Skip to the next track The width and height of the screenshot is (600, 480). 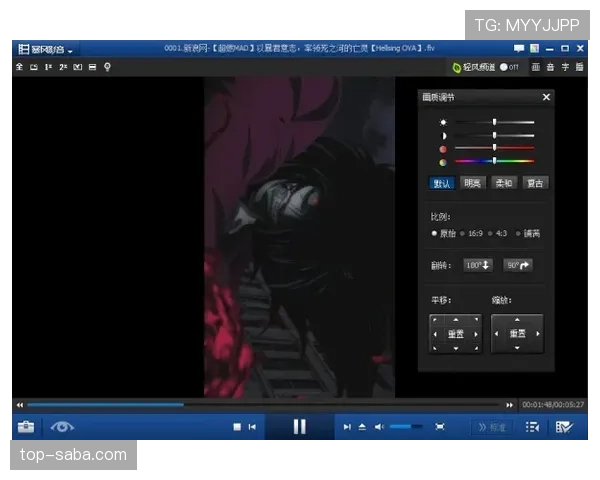pos(347,427)
